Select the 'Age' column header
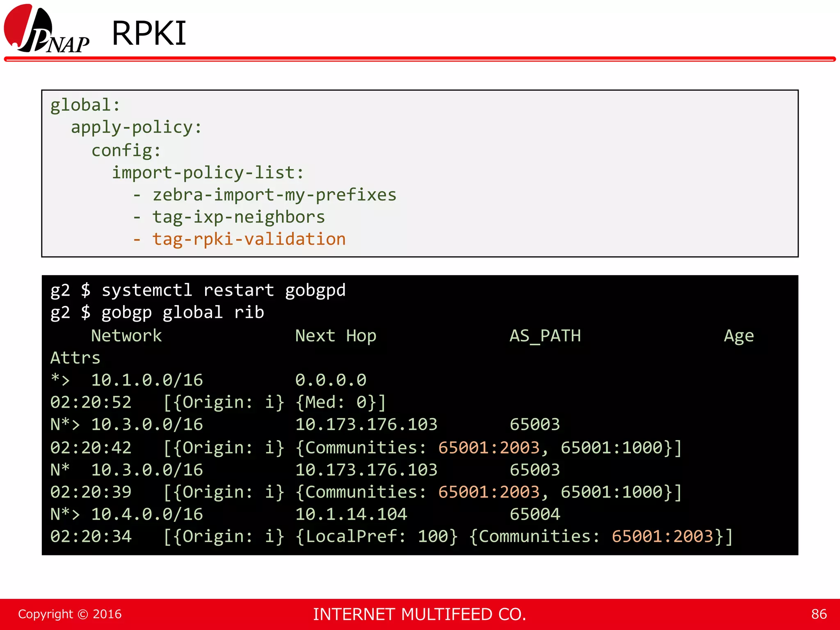 (739, 336)
